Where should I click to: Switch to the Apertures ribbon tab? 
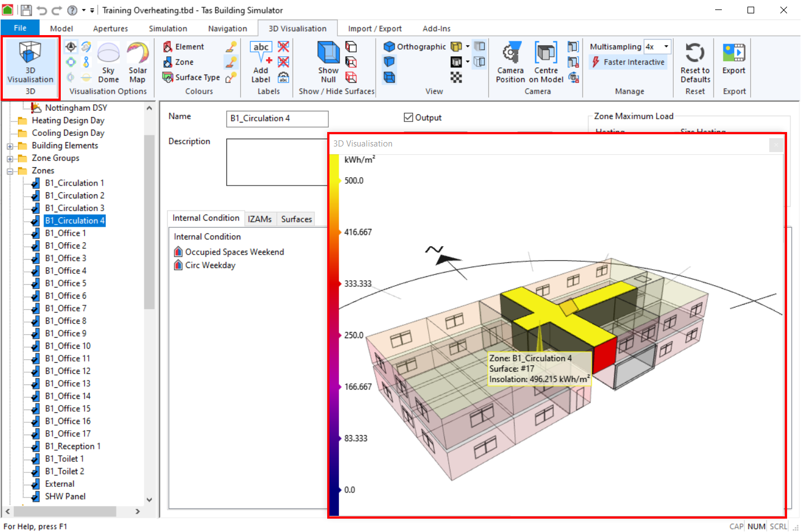[110, 28]
